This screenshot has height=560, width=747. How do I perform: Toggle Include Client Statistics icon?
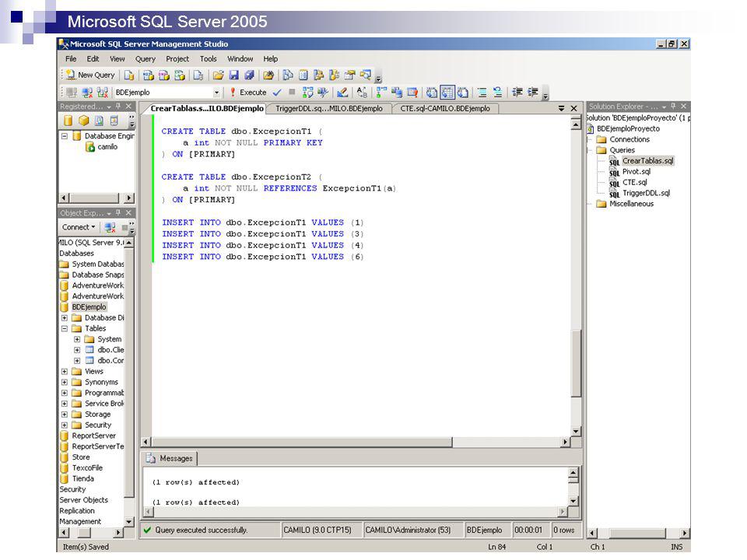(x=397, y=93)
